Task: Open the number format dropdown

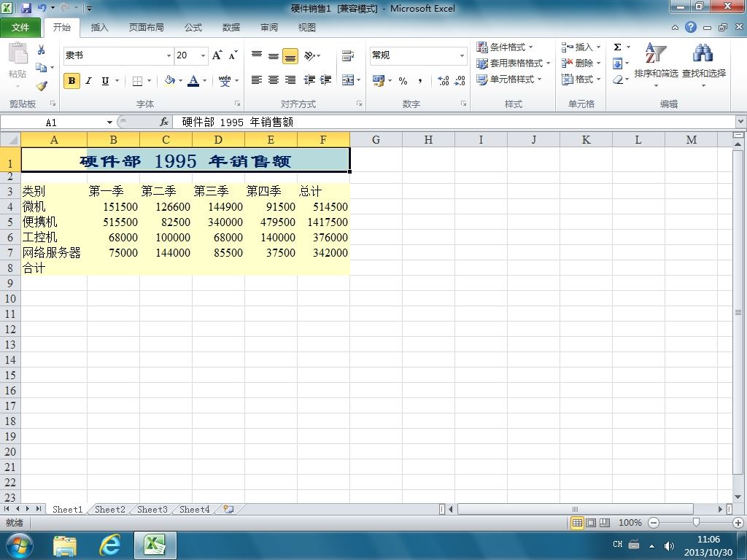Action: coord(462,55)
